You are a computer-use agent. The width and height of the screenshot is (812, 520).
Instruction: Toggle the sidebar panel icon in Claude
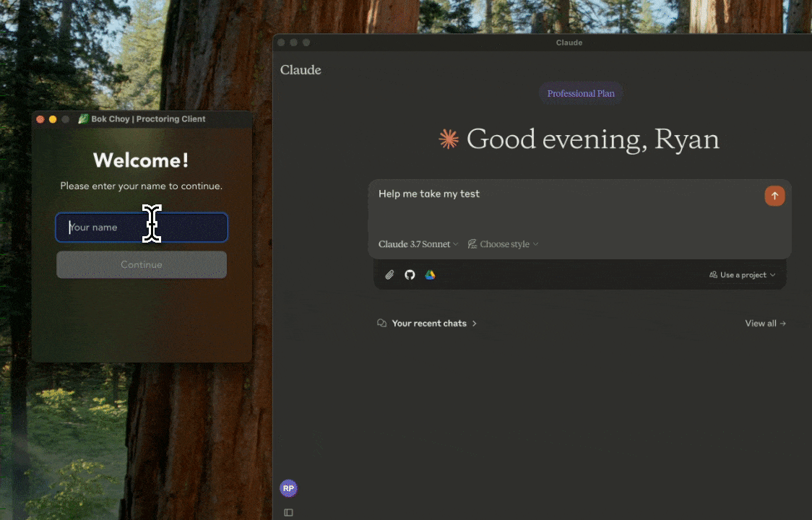288,512
